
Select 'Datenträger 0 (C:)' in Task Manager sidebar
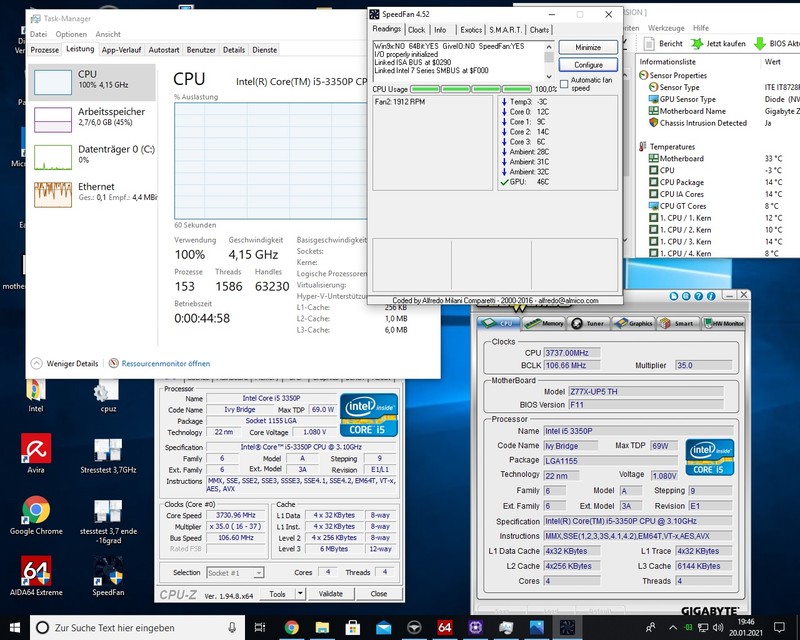click(x=92, y=156)
